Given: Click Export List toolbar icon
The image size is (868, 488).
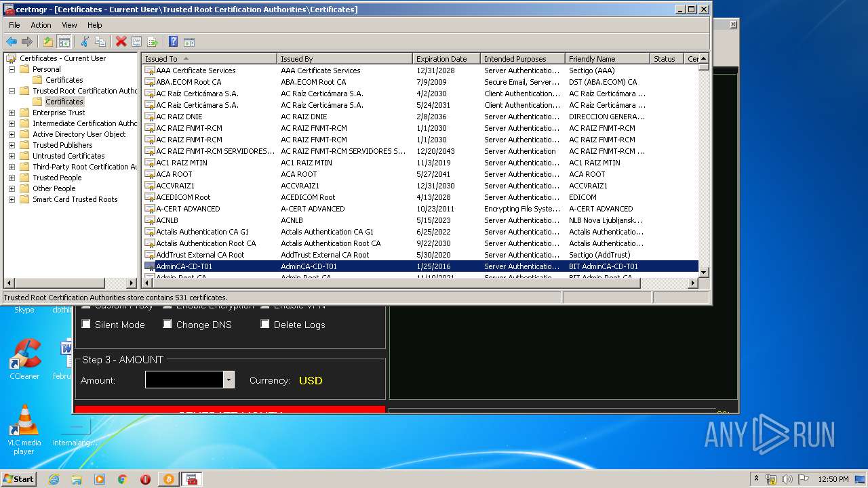Looking at the screenshot, I should pos(153,41).
